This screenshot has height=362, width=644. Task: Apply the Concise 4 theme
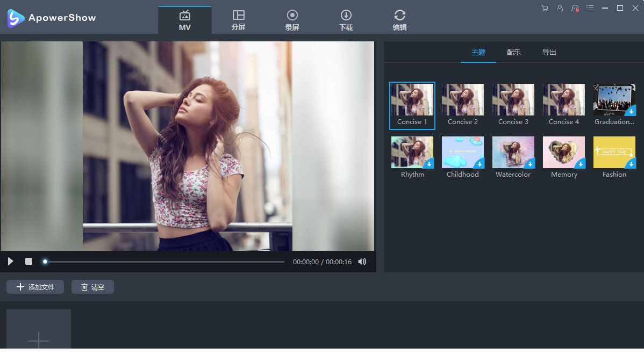click(x=563, y=105)
